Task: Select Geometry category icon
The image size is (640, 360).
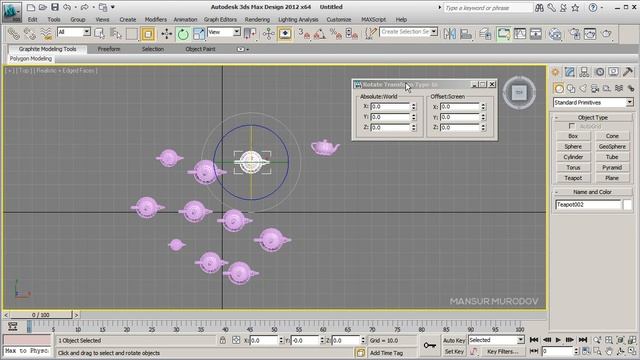Action: [559, 88]
